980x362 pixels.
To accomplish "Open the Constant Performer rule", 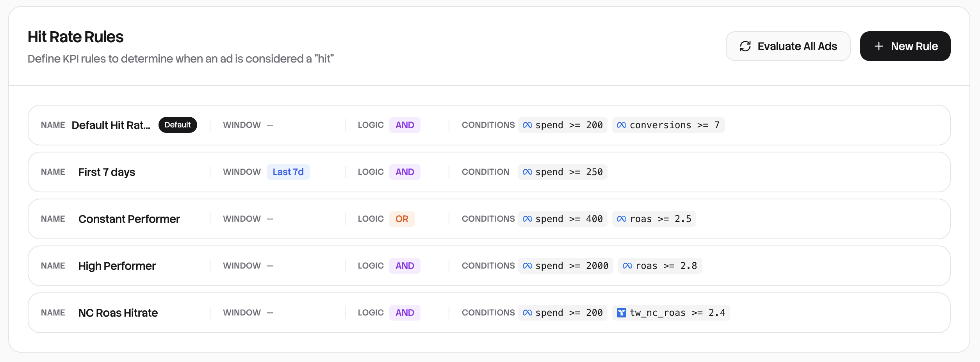I will [x=129, y=219].
